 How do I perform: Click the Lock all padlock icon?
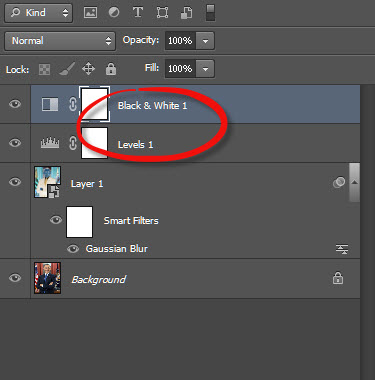111,69
